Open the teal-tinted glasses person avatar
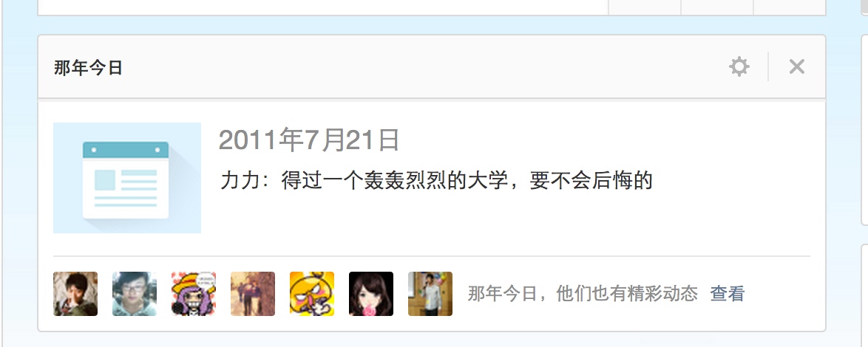Viewport: 868px width, 347px height. 135,294
